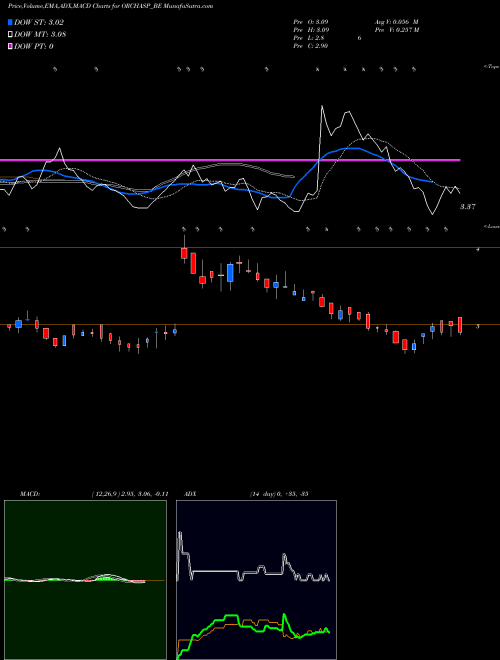This screenshot has height=660, width=500.
Task: Click the 'Avg V: 0.056 M' value
Action: (396, 21)
